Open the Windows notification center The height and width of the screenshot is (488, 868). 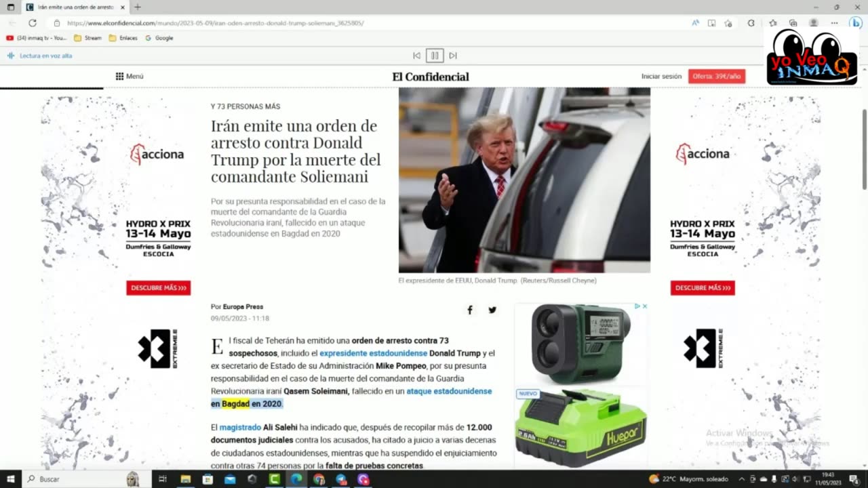pyautogui.click(x=854, y=479)
